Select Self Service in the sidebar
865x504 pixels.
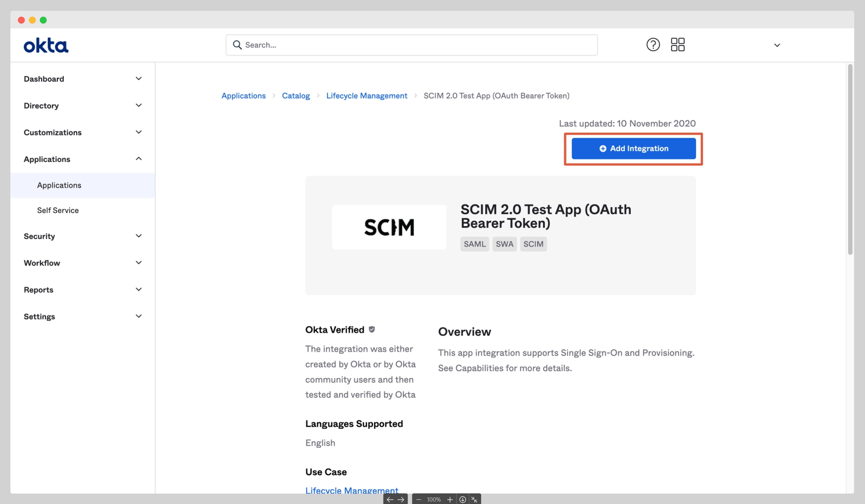pos(58,210)
